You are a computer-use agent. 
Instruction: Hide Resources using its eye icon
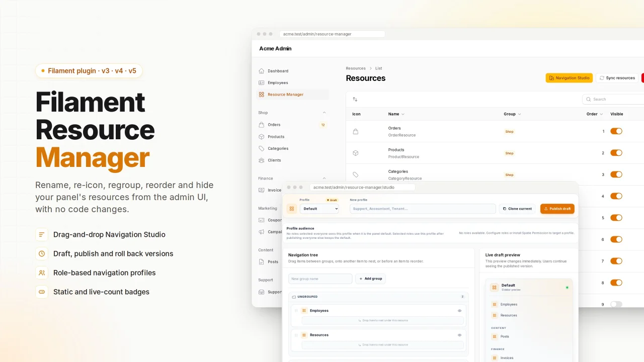point(459,335)
